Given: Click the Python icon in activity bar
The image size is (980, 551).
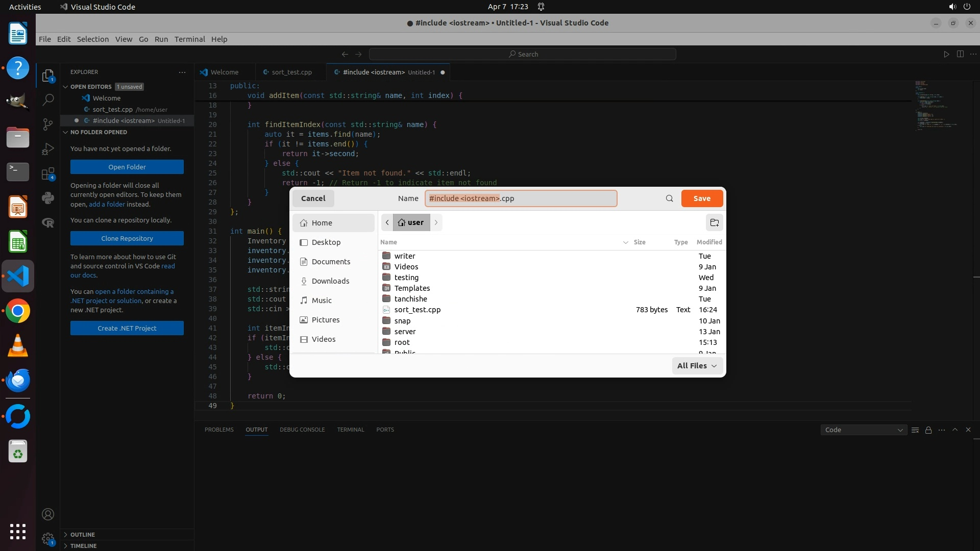Looking at the screenshot, I should [x=48, y=198].
